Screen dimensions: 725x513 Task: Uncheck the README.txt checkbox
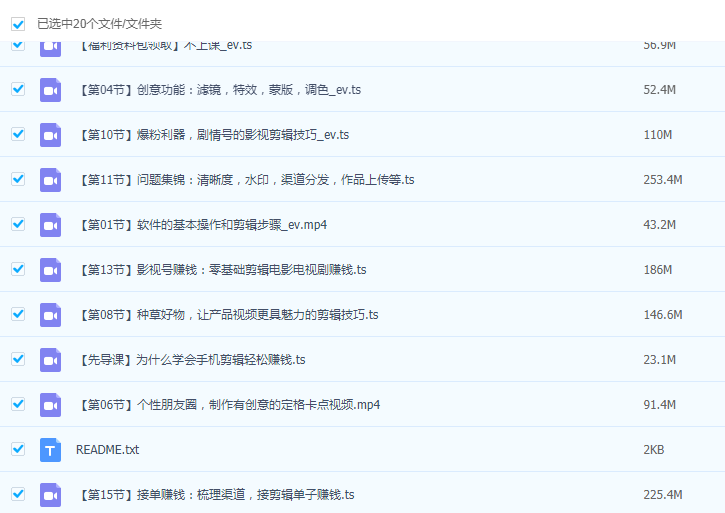[x=18, y=449]
